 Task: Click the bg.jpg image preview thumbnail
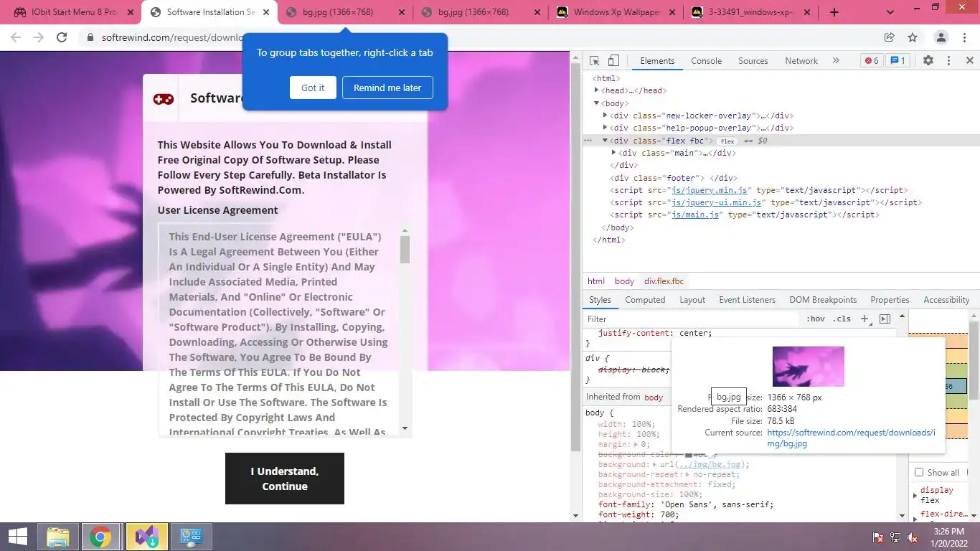[x=808, y=367]
